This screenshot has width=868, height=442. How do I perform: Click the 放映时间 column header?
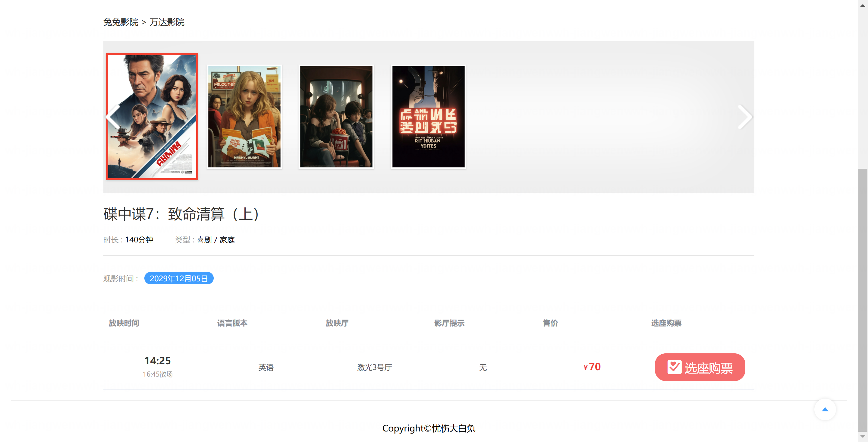124,323
